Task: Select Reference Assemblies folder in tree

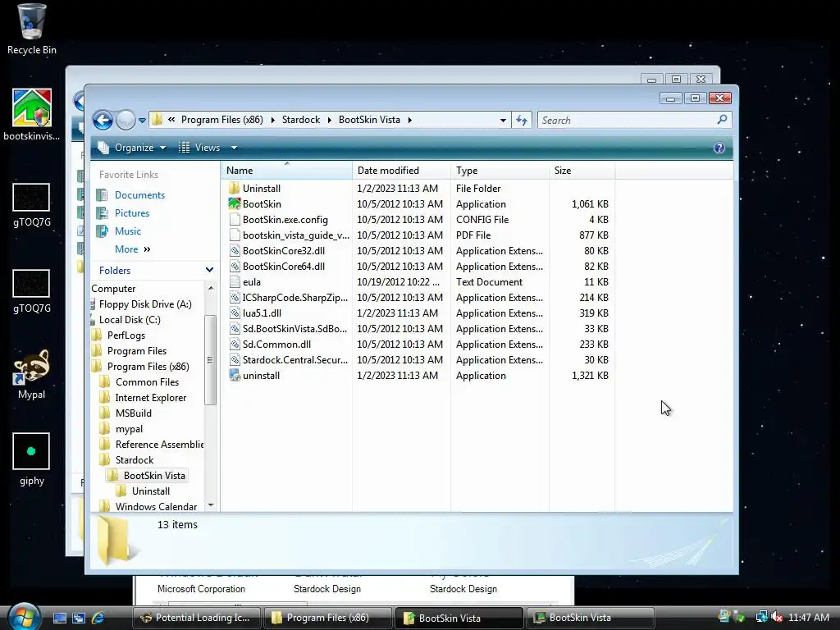Action: pos(159,445)
